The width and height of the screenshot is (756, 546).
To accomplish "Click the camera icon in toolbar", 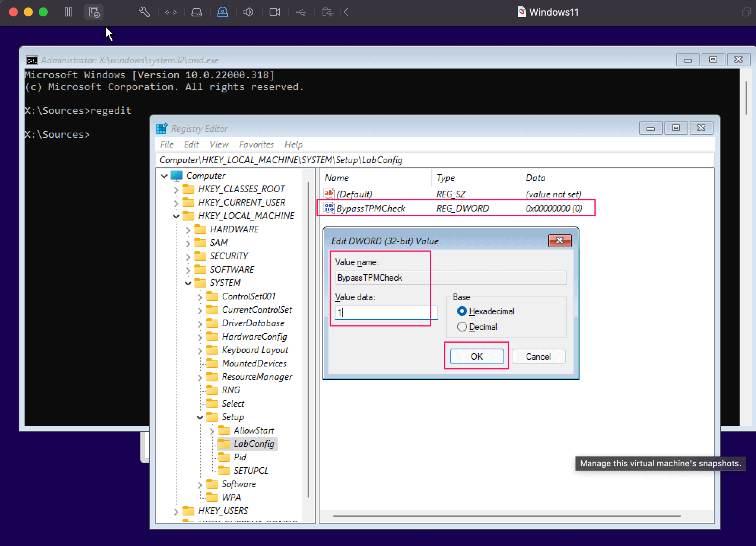I will (275, 12).
